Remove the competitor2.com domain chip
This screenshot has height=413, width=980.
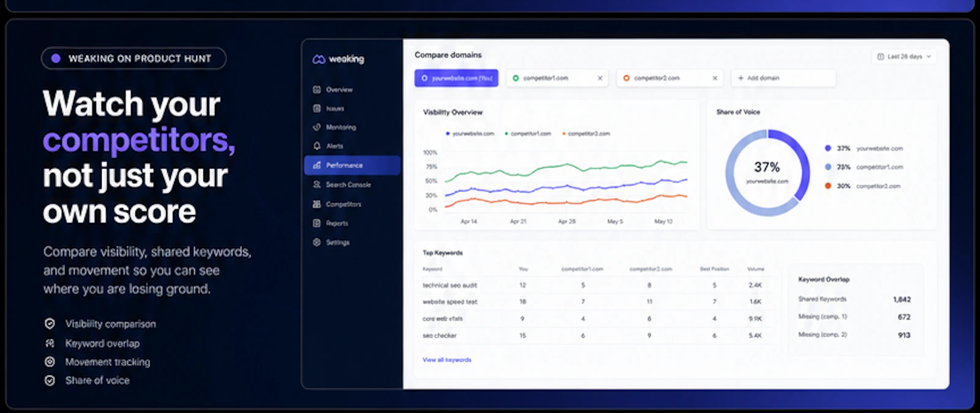(x=714, y=78)
